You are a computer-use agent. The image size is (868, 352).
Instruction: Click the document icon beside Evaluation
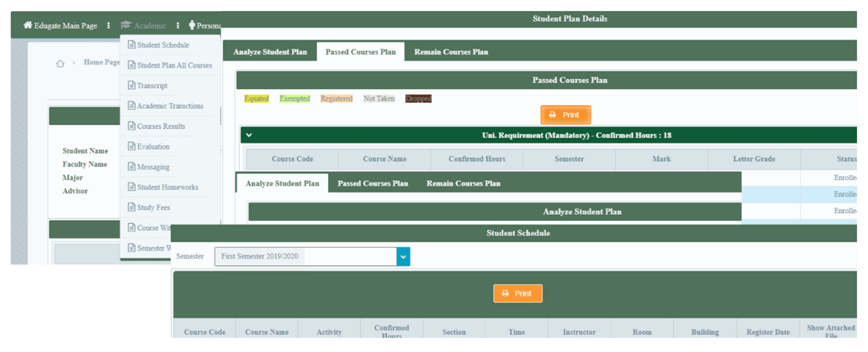click(x=131, y=146)
